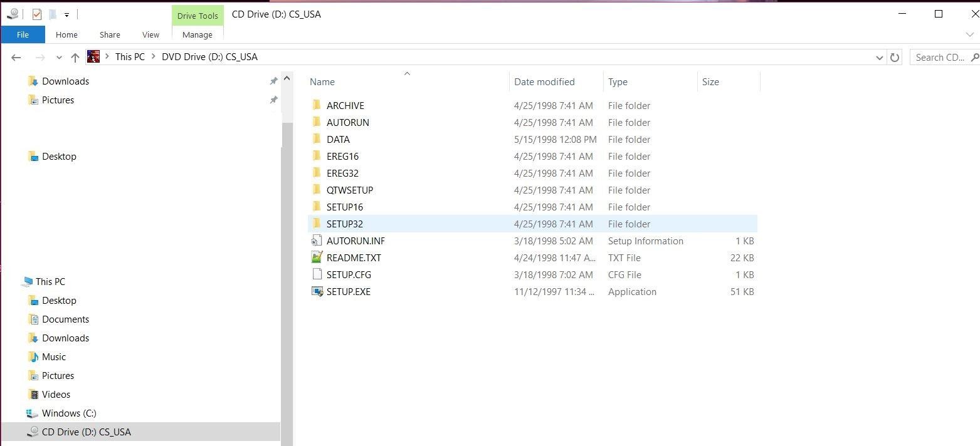Refresh the current folder view
The image size is (980, 446).
click(x=895, y=57)
